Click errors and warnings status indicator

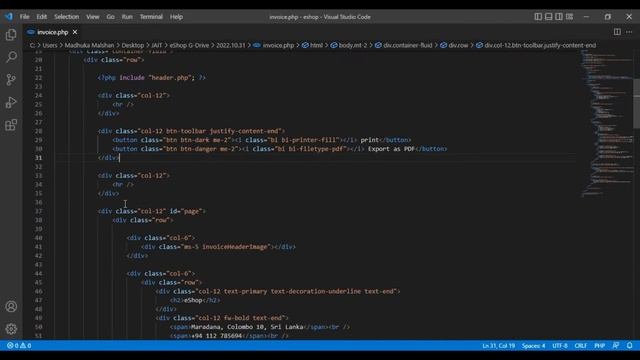(19, 346)
